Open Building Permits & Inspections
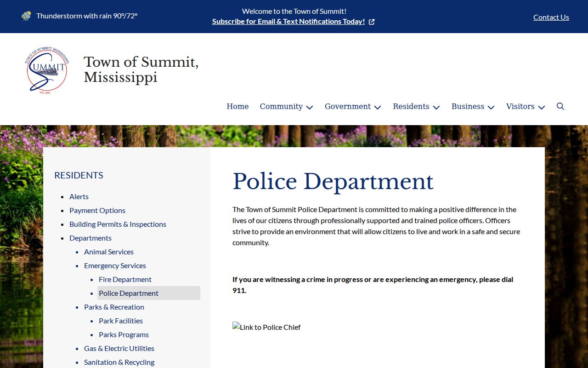 coord(118,224)
